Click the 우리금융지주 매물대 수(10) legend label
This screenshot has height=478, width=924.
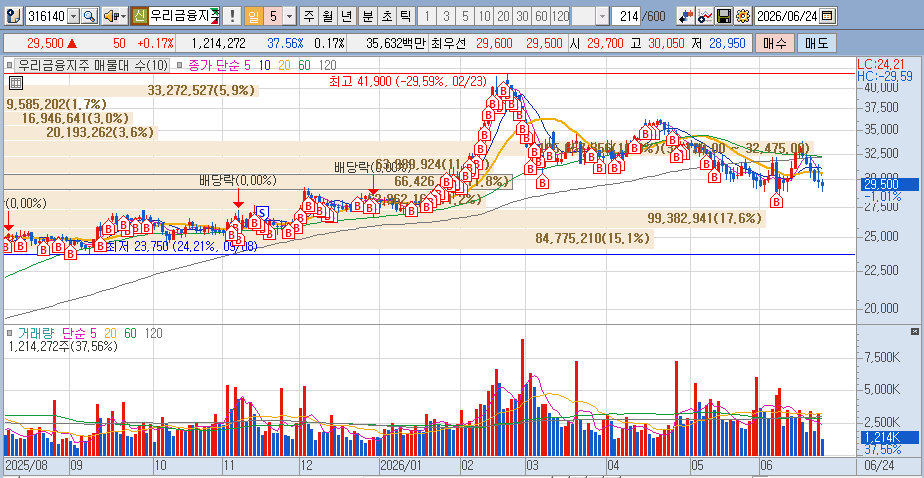93,65
